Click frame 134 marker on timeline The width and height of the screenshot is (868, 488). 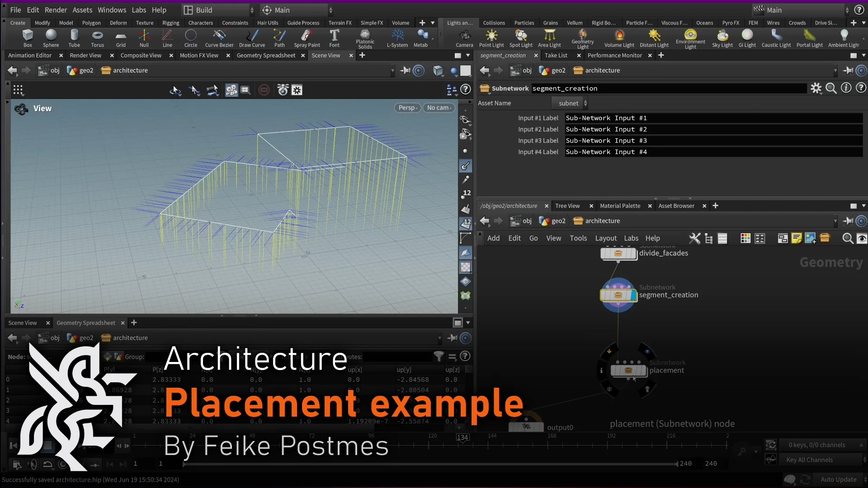coord(462,437)
